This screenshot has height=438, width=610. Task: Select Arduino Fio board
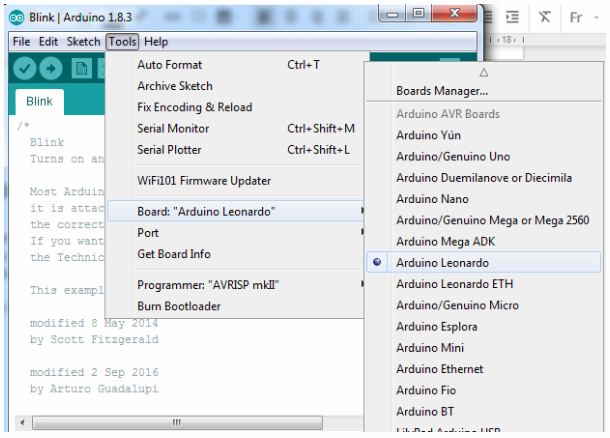pos(484,390)
